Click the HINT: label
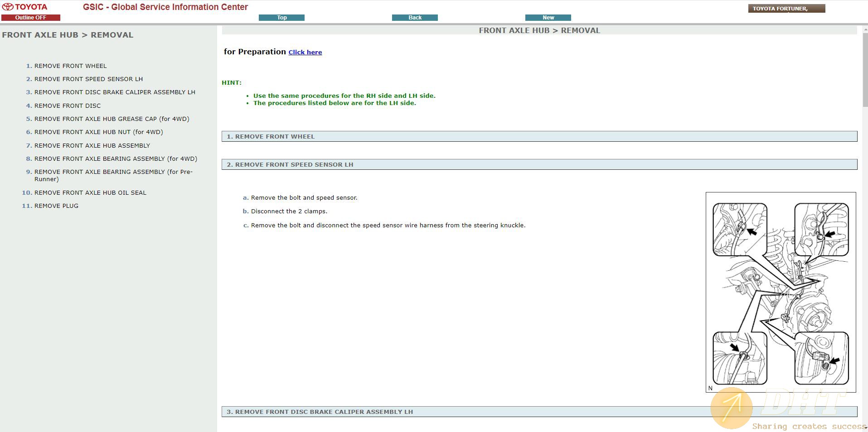Screen dimensions: 868x432 (x=232, y=83)
